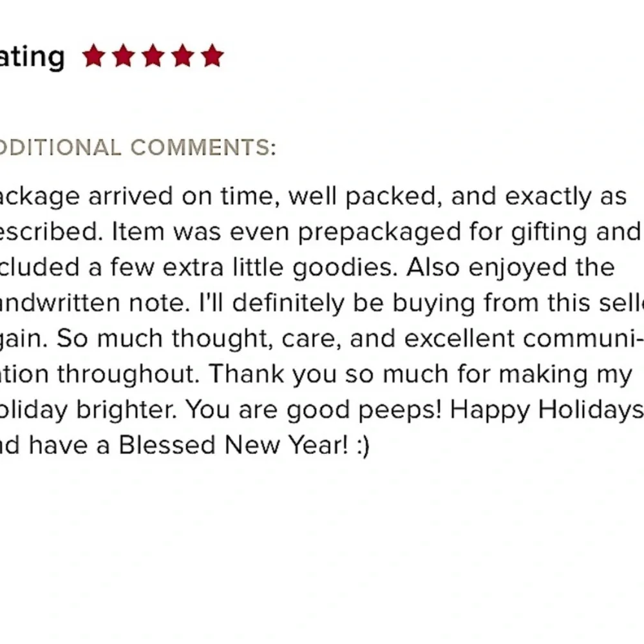Click the word 'goodies' in comments

(x=345, y=268)
